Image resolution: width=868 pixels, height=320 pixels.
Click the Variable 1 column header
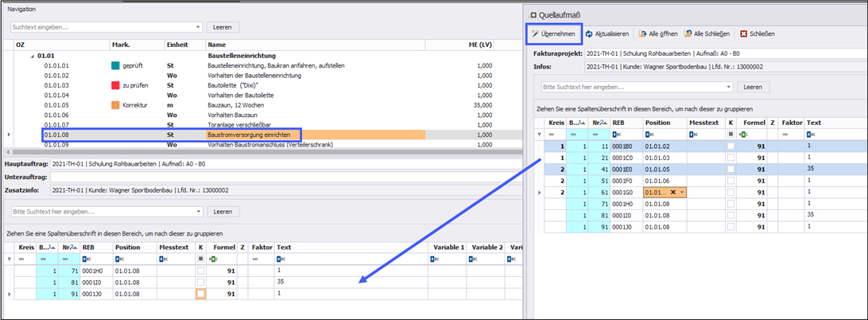449,247
